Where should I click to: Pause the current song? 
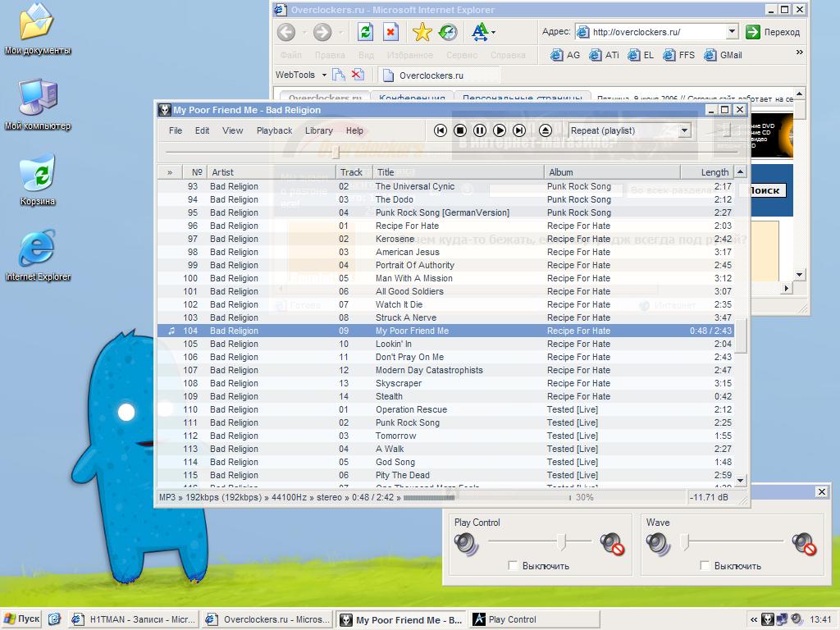click(480, 130)
